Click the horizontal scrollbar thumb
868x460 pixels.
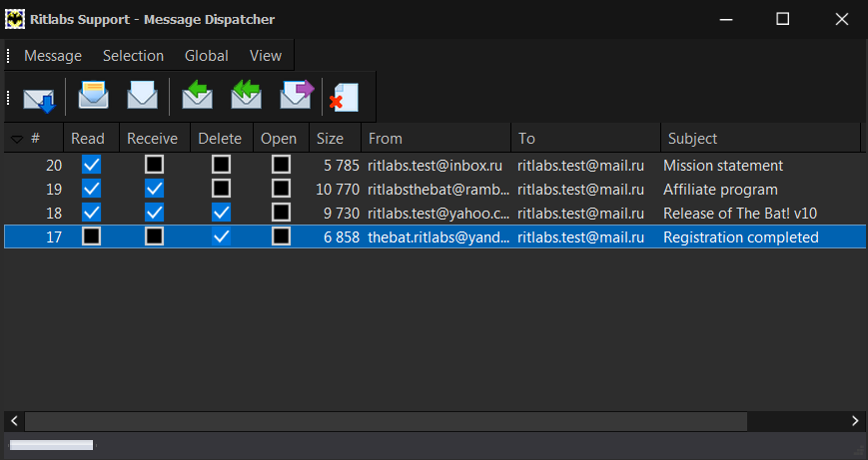pos(386,421)
